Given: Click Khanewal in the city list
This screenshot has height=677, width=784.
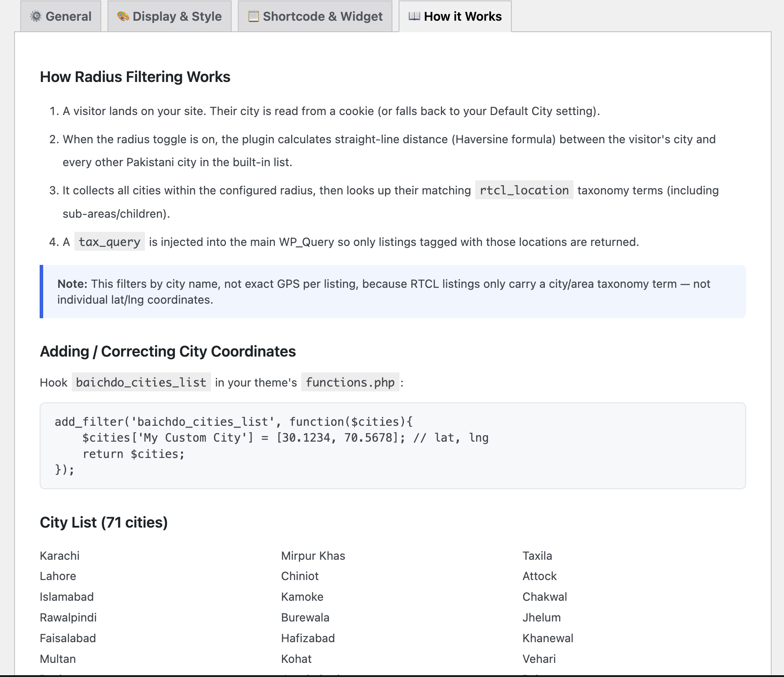Looking at the screenshot, I should click(x=548, y=638).
